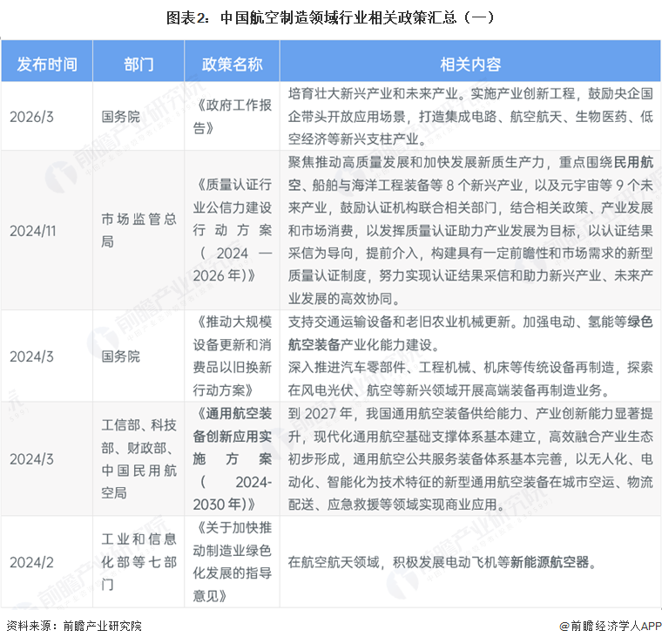Click the policy 《关于加快推动制造业绿色化发展的指导意见》

pyautogui.click(x=232, y=562)
